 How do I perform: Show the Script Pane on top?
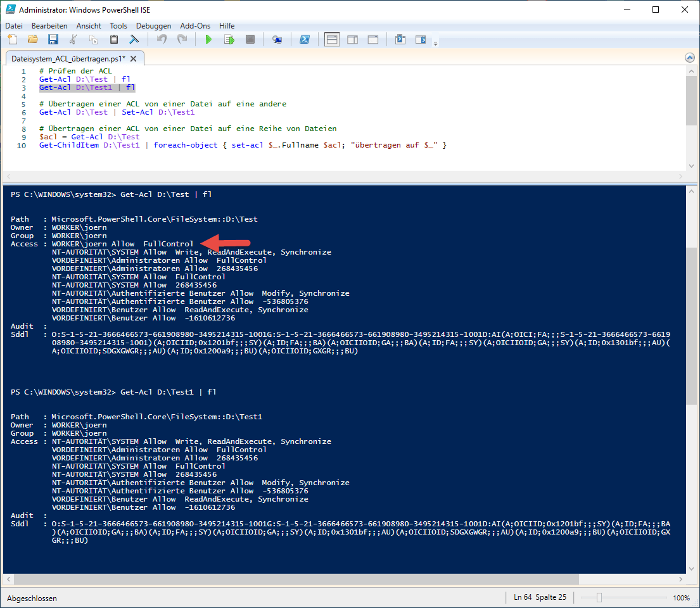(332, 39)
